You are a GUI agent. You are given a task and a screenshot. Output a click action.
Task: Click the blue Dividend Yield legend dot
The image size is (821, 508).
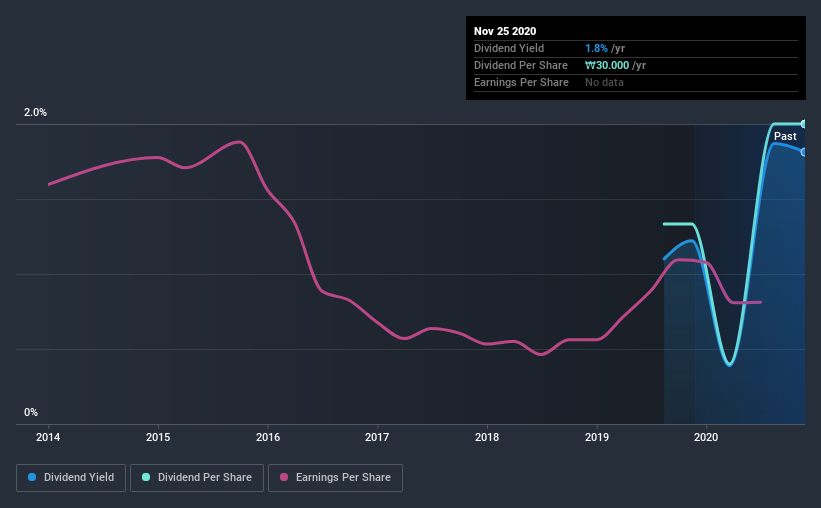tap(32, 477)
